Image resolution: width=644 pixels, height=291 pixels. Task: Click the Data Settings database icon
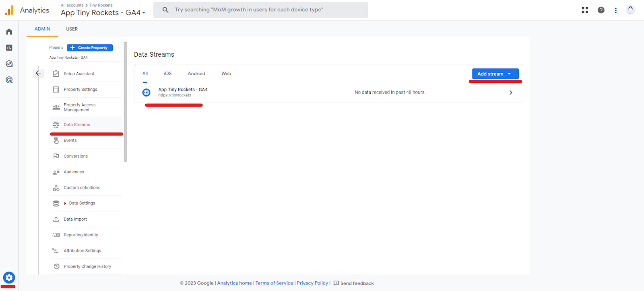coord(56,203)
